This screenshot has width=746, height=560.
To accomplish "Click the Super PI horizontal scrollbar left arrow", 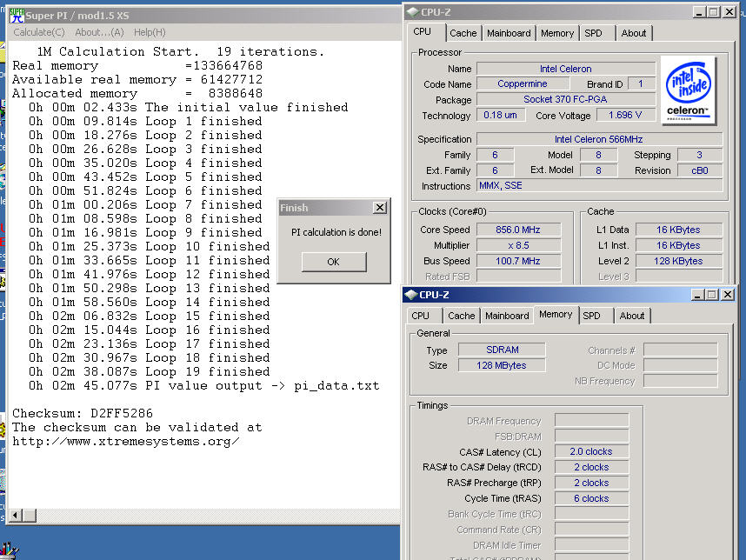I will pos(16,516).
